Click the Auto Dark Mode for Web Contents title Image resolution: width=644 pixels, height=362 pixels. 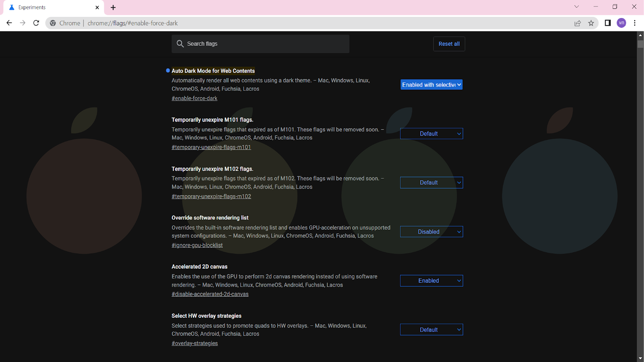coord(213,71)
